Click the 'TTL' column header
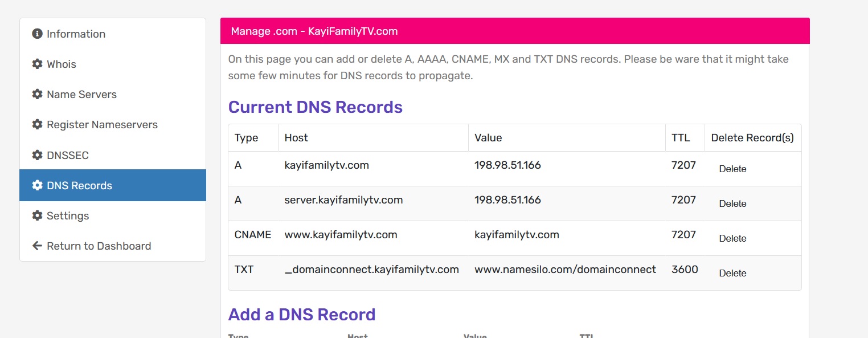Viewport: 868px width, 338px height. [x=681, y=138]
